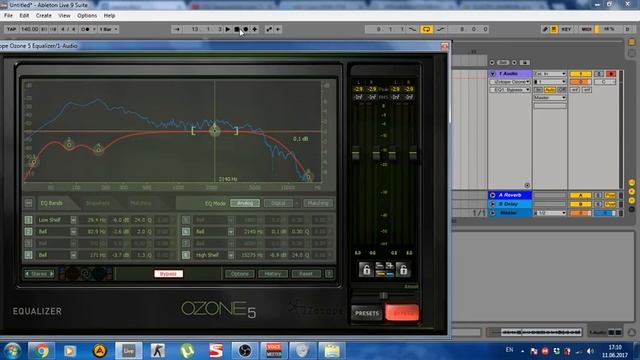This screenshot has height=360, width=640.
Task: Click the Overdub plus button
Action: point(255,29)
